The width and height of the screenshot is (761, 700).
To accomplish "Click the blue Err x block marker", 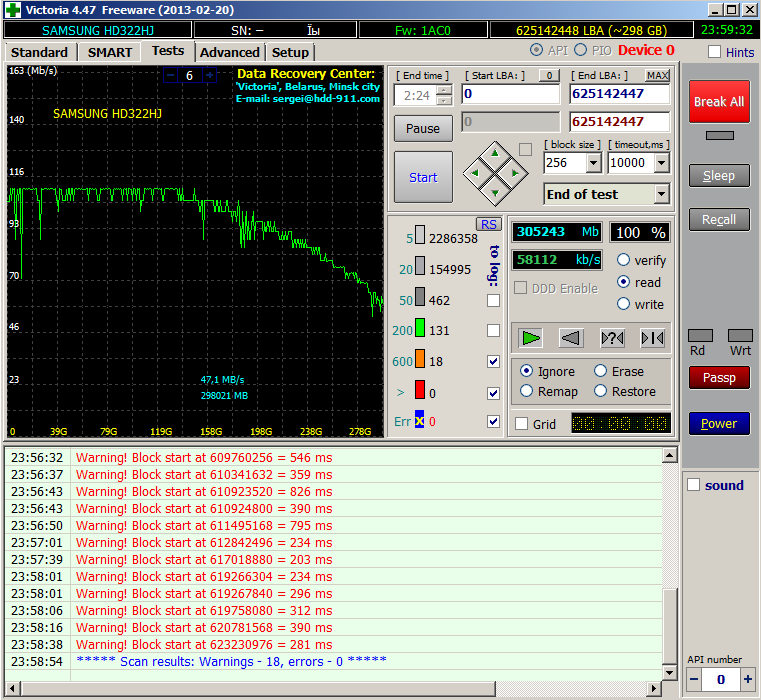I will tap(419, 420).
